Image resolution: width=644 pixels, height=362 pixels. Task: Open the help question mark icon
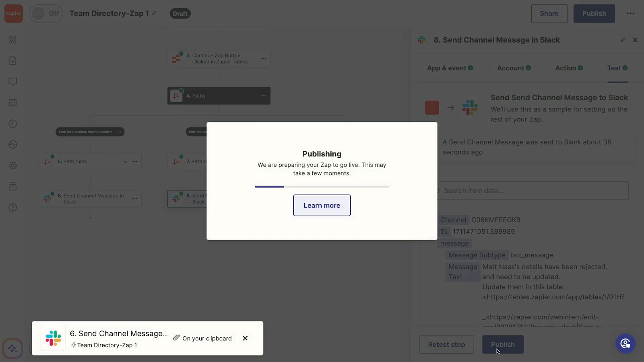(13, 207)
